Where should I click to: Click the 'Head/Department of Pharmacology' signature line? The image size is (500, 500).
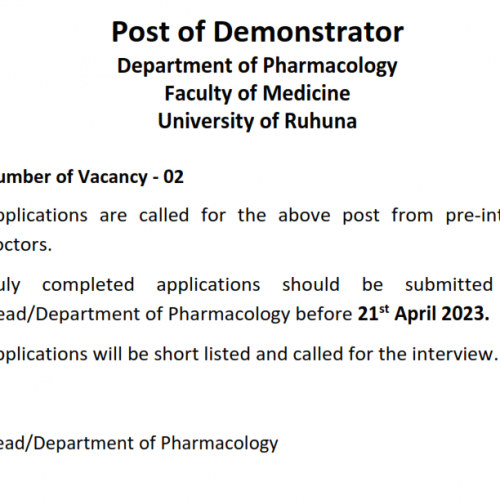[x=139, y=444]
